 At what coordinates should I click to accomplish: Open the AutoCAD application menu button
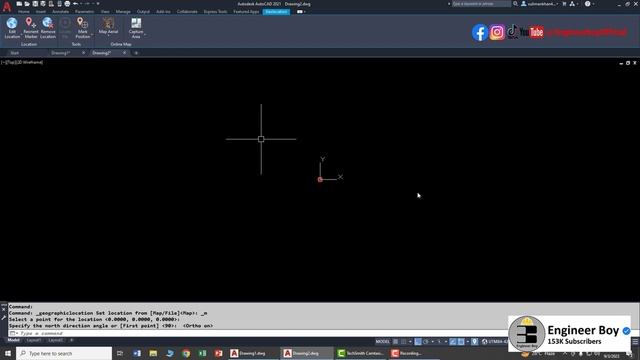point(7,7)
